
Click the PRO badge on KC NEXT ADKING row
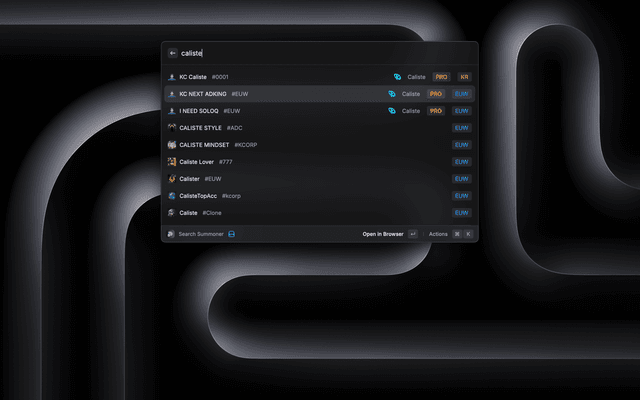(x=436, y=94)
